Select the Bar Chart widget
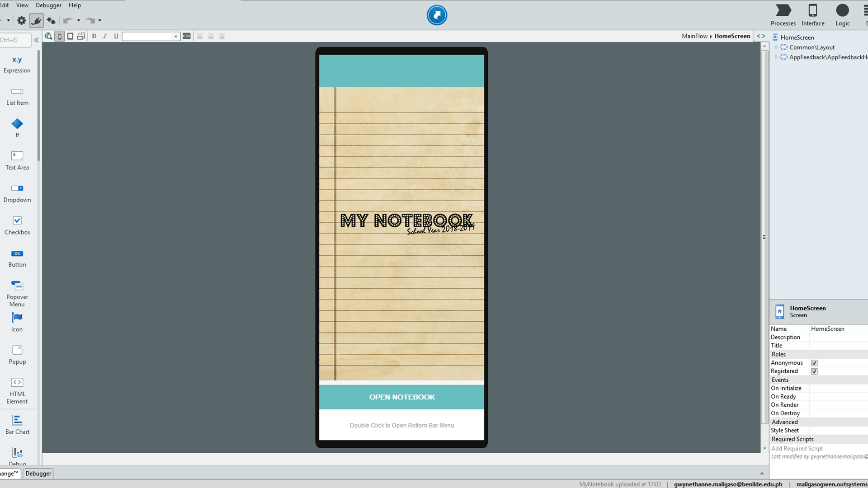The image size is (868, 488). 17,425
